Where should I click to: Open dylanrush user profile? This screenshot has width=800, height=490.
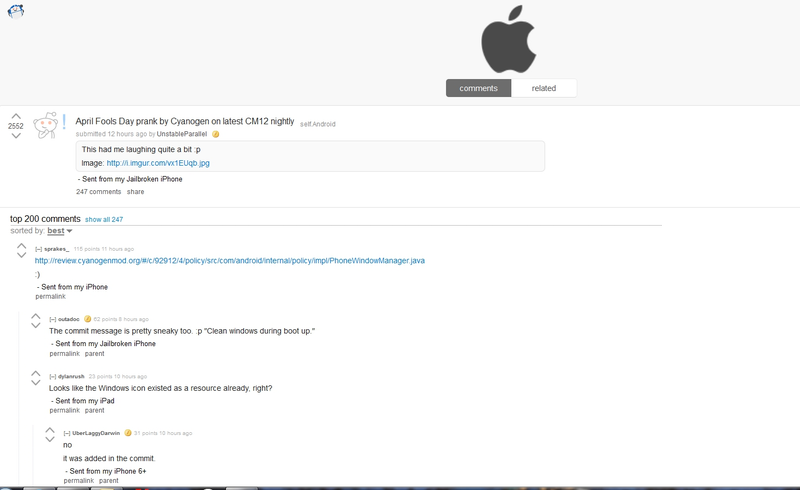[x=71, y=376]
